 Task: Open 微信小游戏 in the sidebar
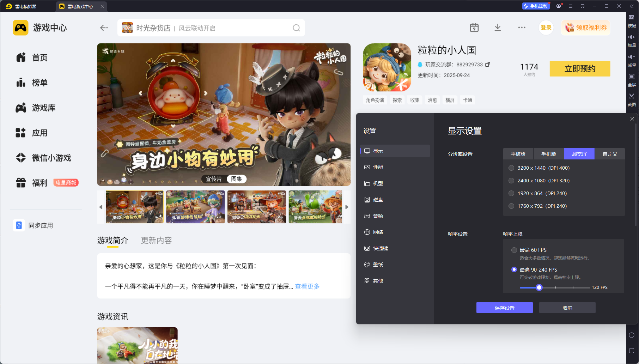(x=43, y=158)
